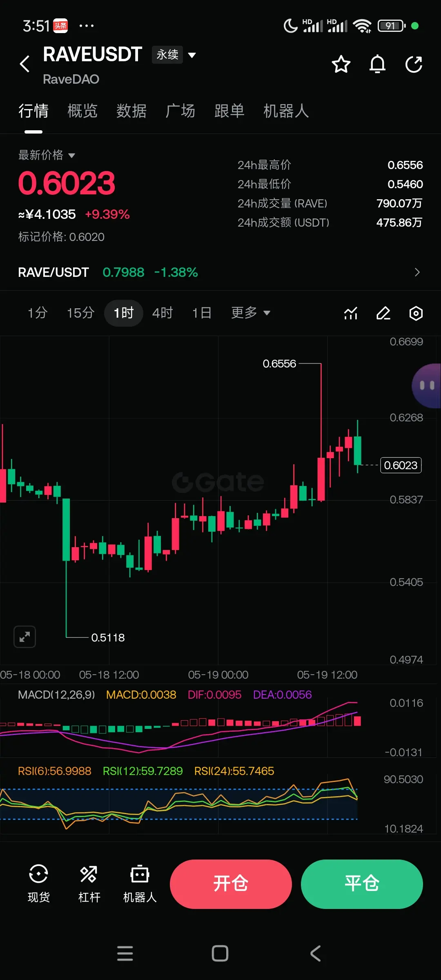Tap the MACD:0.0038 value
The height and width of the screenshot is (980, 441).
point(141,695)
